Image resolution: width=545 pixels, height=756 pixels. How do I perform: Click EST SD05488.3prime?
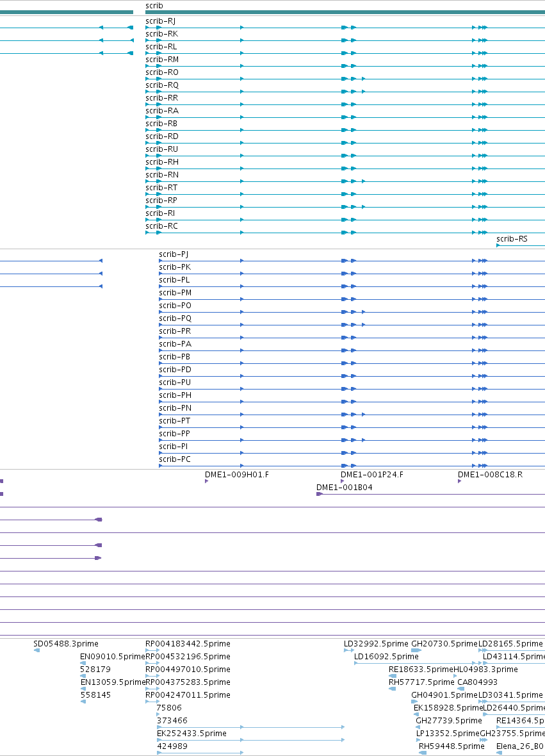[65, 644]
